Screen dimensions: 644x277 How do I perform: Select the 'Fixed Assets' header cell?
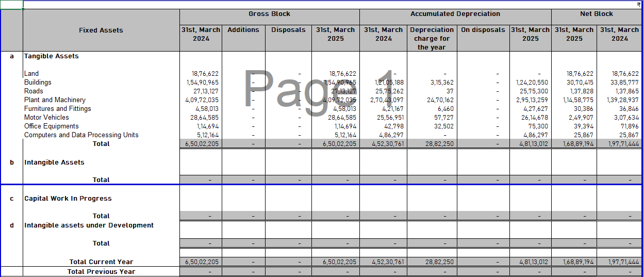point(101,30)
